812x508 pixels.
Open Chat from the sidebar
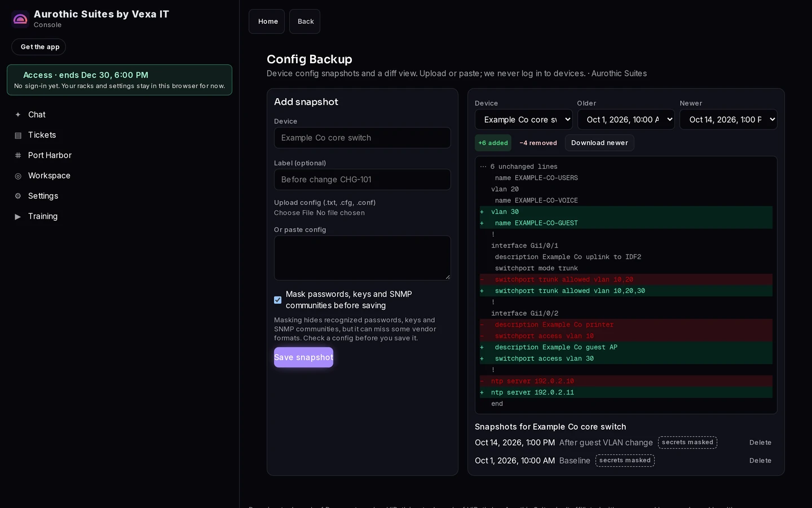pos(120,115)
